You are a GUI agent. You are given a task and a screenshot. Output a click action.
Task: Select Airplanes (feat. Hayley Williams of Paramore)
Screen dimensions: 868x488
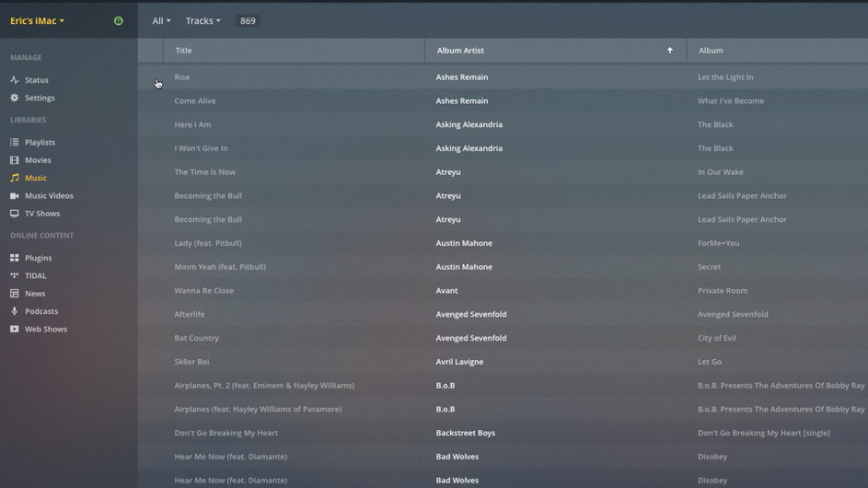click(x=258, y=410)
